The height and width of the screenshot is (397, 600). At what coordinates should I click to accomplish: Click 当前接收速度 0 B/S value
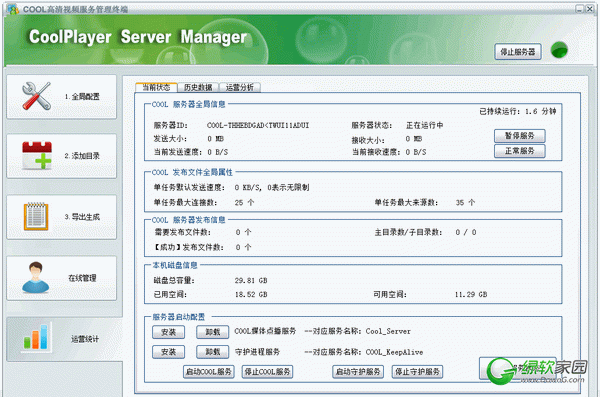416,152
